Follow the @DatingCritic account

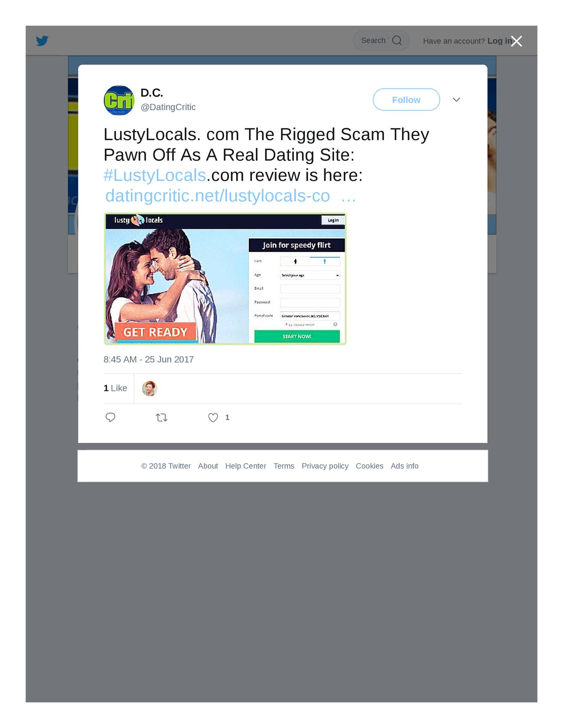click(x=406, y=99)
